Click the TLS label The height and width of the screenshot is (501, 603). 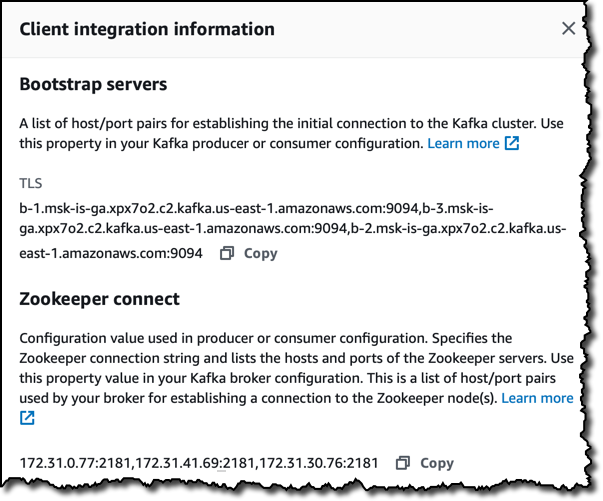[31, 185]
